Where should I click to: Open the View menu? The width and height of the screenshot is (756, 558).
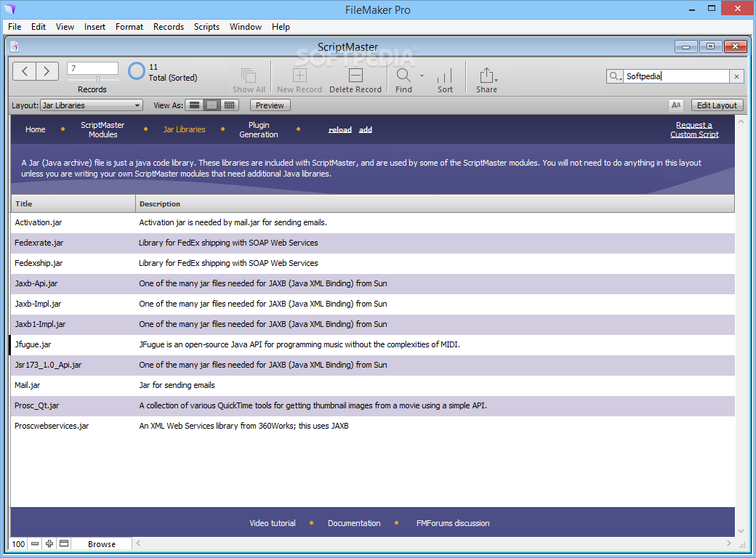pyautogui.click(x=65, y=26)
